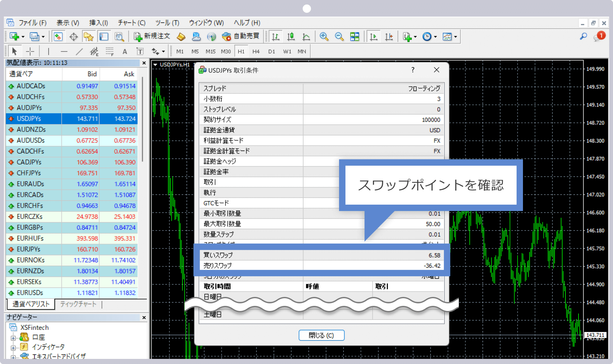This screenshot has height=364, width=613.
Task: Toggle Market Watch window icon
Action: (58, 37)
